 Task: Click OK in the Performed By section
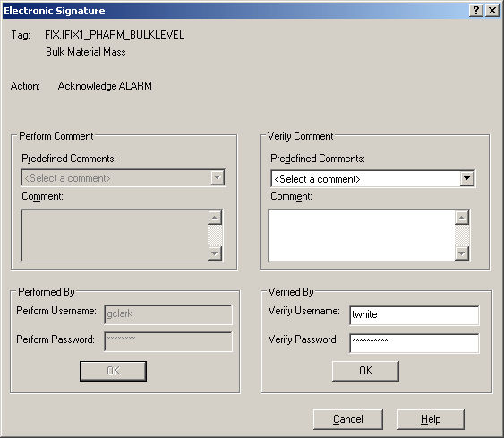coord(113,371)
